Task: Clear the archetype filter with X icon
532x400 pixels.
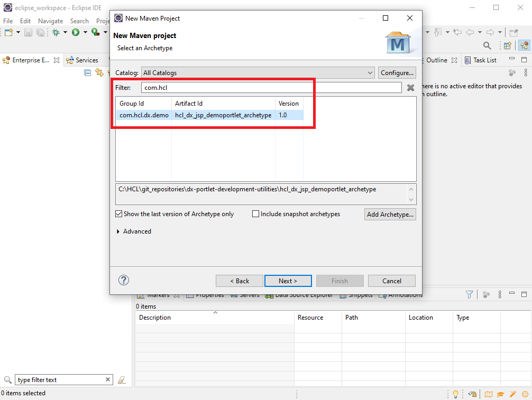Action: tap(410, 88)
